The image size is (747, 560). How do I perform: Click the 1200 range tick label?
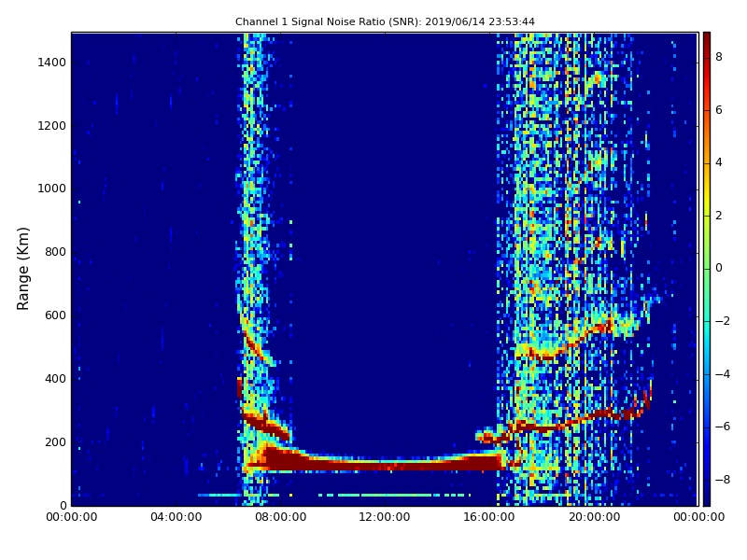(x=51, y=126)
